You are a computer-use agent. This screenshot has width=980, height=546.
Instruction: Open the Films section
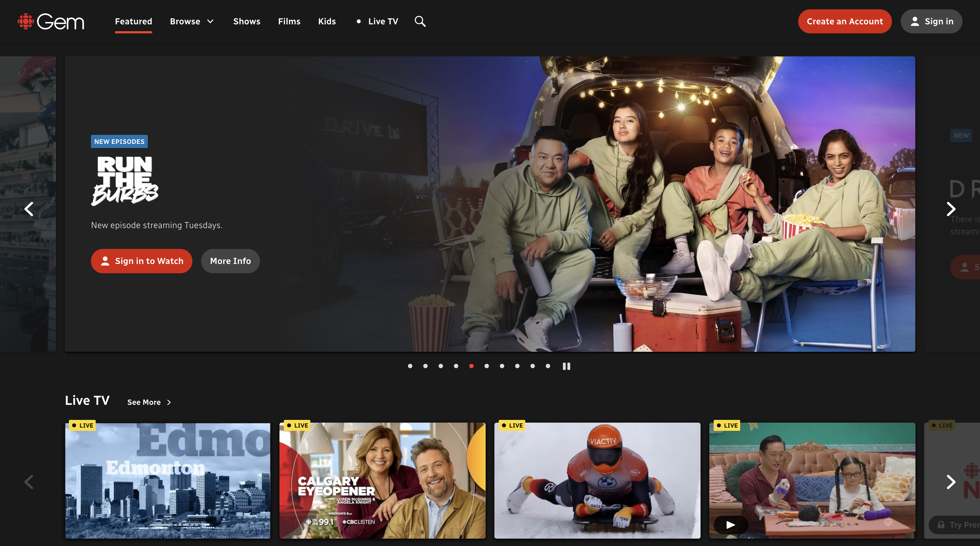(x=289, y=21)
